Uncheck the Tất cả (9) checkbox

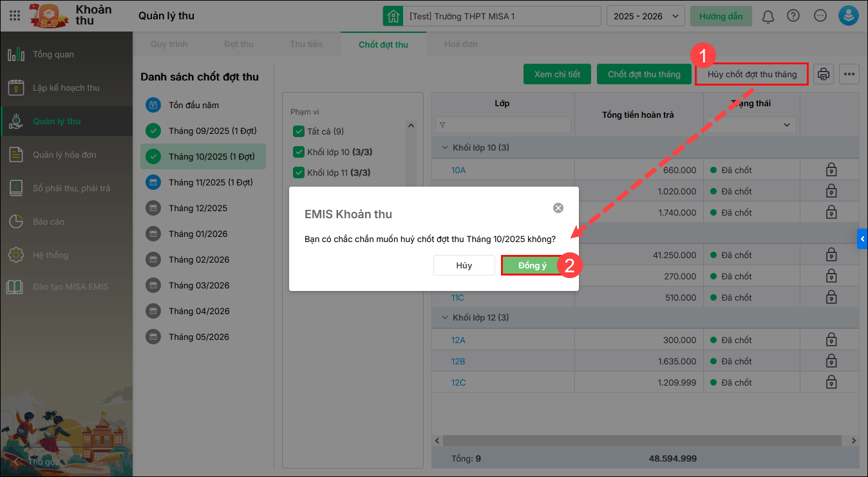(299, 131)
